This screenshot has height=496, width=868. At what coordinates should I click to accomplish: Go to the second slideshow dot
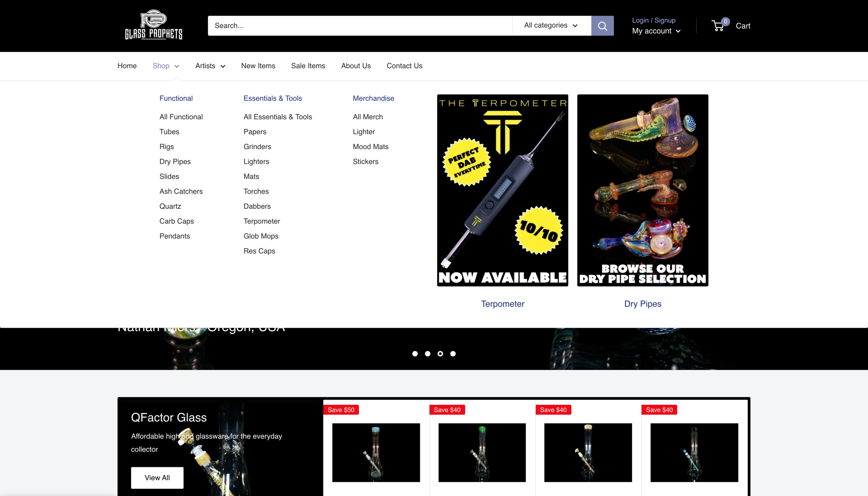click(x=427, y=354)
